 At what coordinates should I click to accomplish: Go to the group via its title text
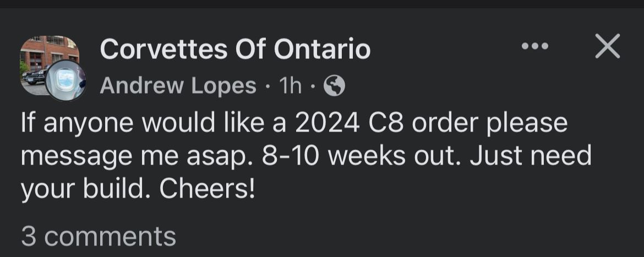235,50
